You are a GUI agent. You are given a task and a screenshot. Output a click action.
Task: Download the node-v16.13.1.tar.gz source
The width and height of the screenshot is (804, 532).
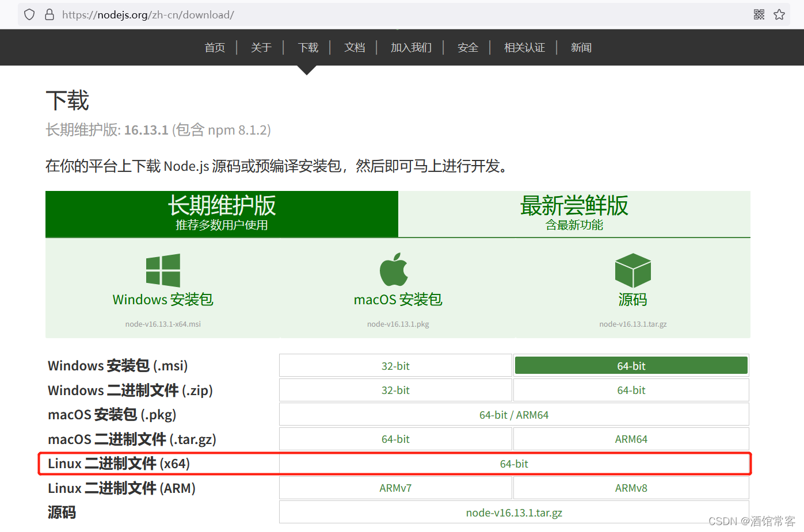click(x=514, y=512)
